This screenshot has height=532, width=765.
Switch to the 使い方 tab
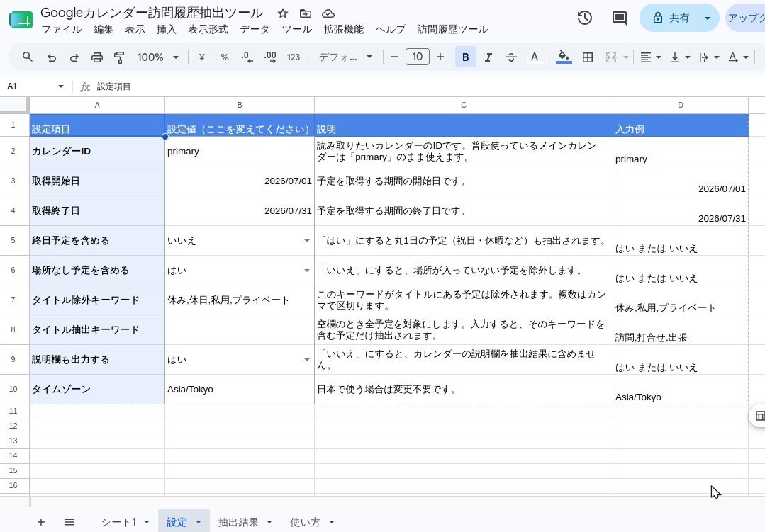pyautogui.click(x=306, y=522)
